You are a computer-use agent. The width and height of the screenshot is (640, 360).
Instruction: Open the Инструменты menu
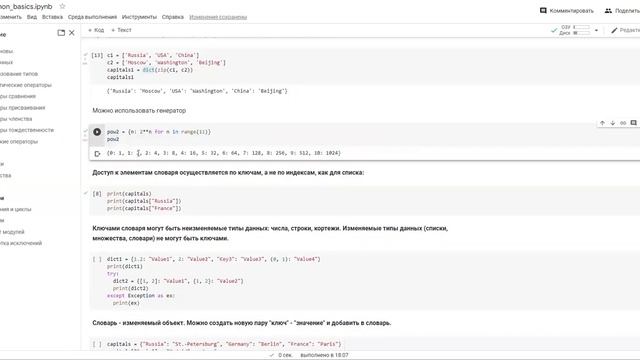[x=139, y=17]
